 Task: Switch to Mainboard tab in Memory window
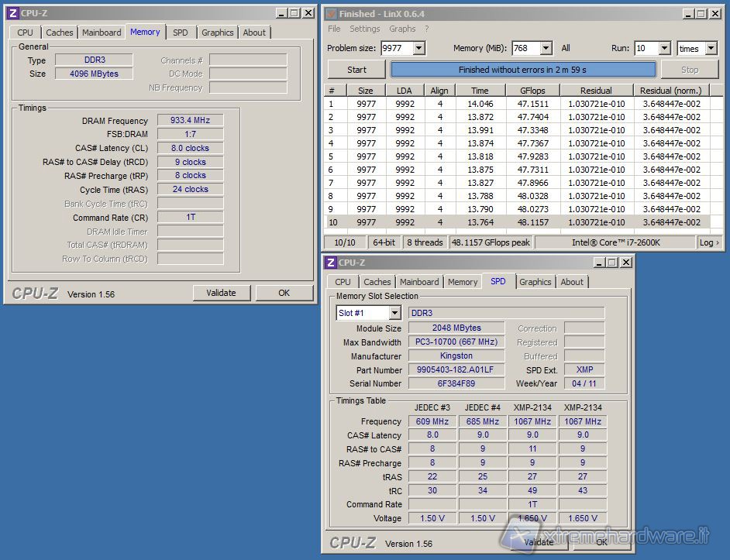(102, 33)
